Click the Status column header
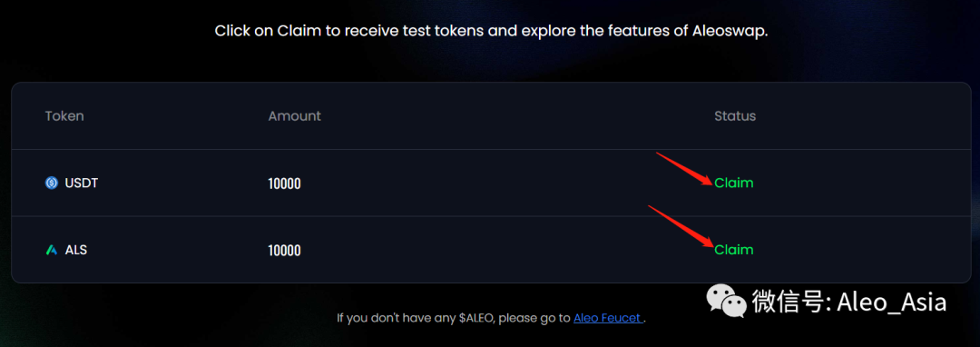The width and height of the screenshot is (980, 347). click(735, 116)
